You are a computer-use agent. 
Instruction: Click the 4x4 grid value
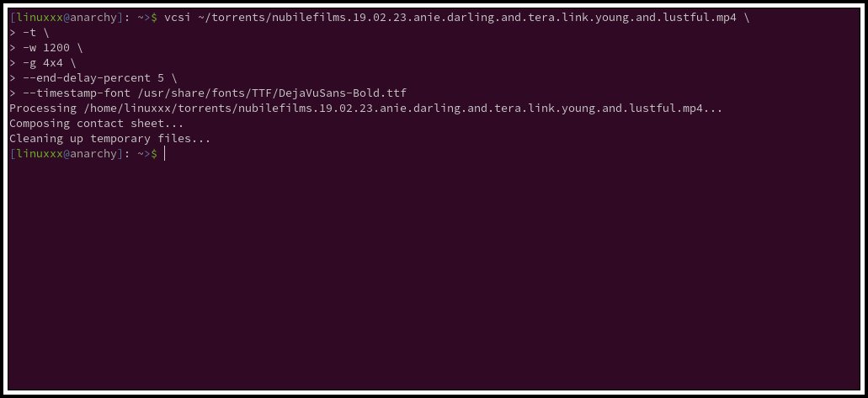(x=53, y=62)
